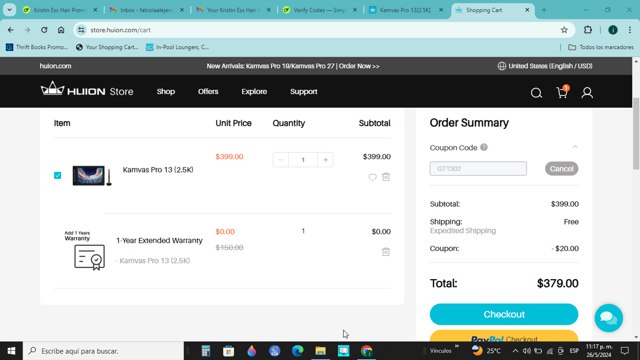Image resolution: width=640 pixels, height=360 pixels.
Task: Click the Kamvas Pro 13 product thumbnail
Action: (x=92, y=176)
